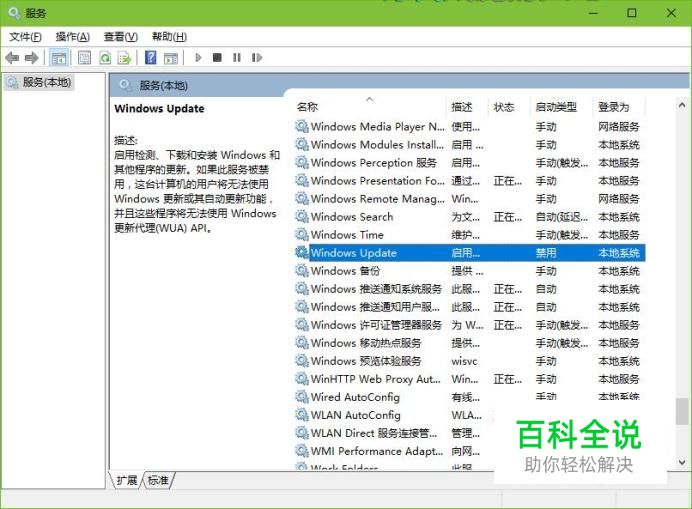The width and height of the screenshot is (692, 509).
Task: Click the Forward arrow toolbar icon
Action: coord(31,58)
